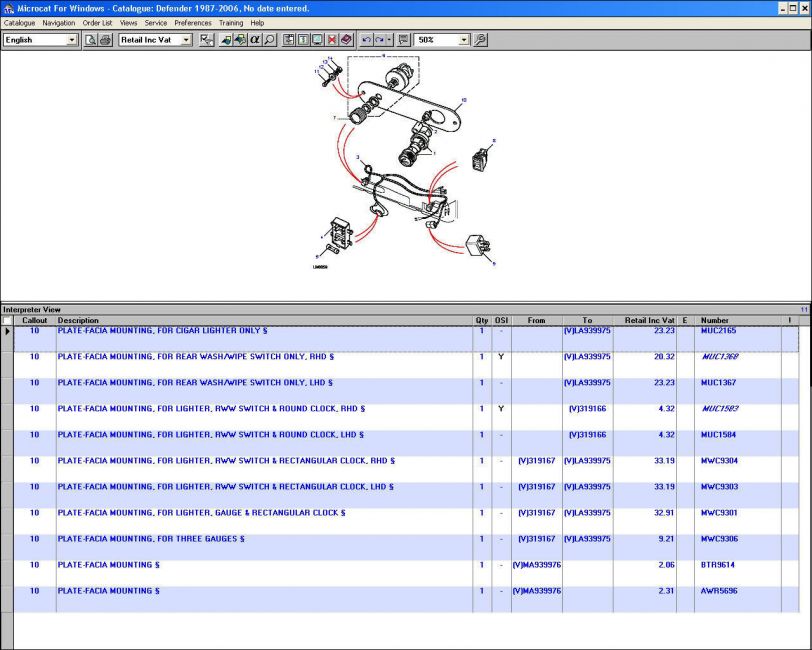Viewport: 812px width, 650px height.
Task: Click the first car navigation icon before alpha
Action: [x=226, y=40]
